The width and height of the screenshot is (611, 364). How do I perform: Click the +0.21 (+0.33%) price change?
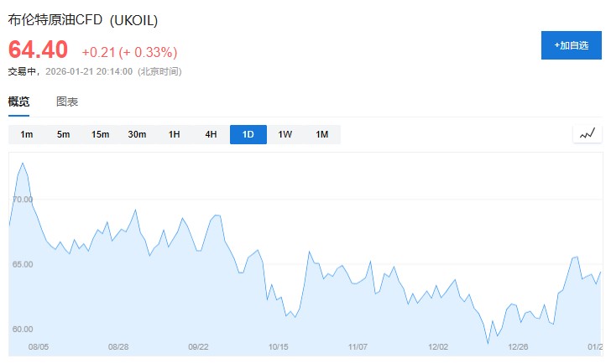[128, 52]
